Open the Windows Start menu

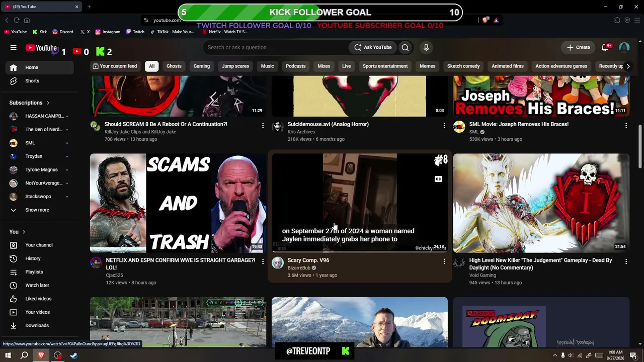pos(8,355)
